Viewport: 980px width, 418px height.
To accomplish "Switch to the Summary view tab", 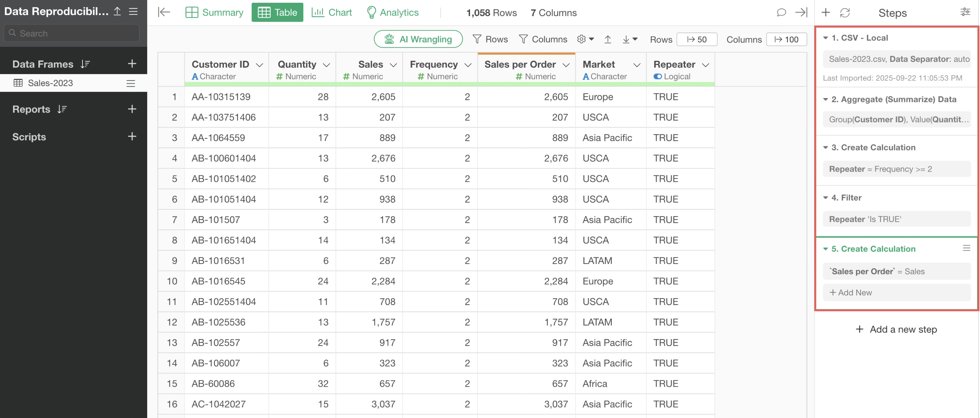I will coord(214,13).
